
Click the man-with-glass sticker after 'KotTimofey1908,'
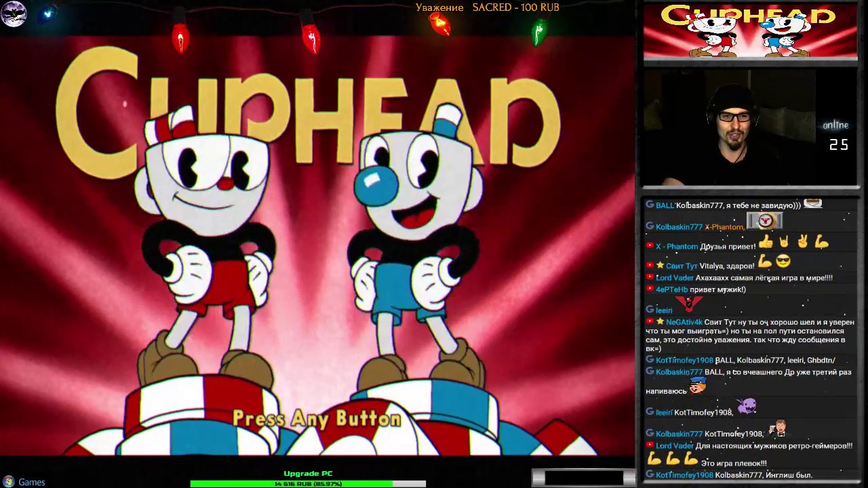point(777,428)
